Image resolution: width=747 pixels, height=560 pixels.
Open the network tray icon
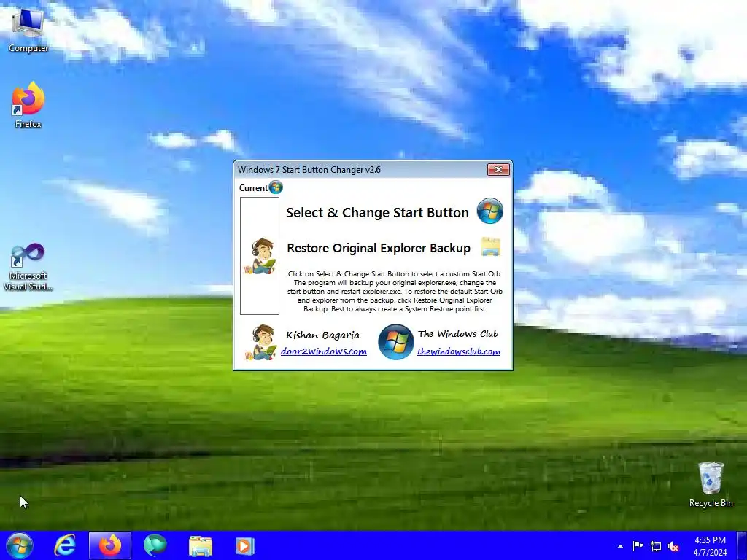click(x=656, y=546)
